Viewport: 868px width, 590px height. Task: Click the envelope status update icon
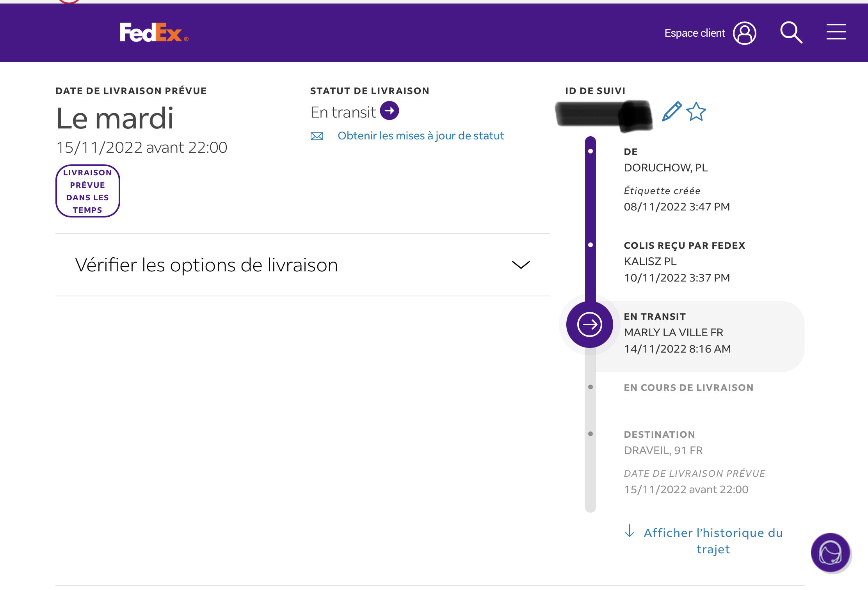point(317,136)
